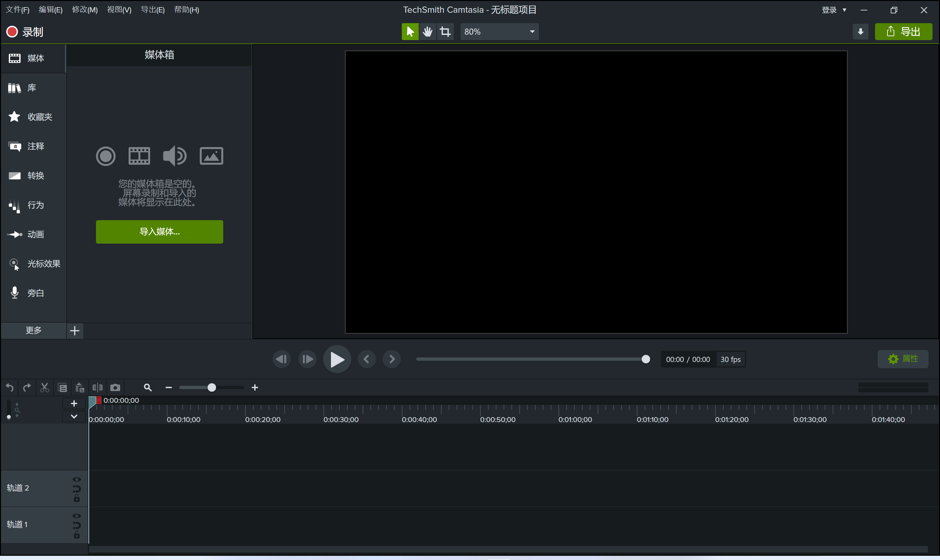Click the 30 fps indicator
940x560 pixels.
730,360
